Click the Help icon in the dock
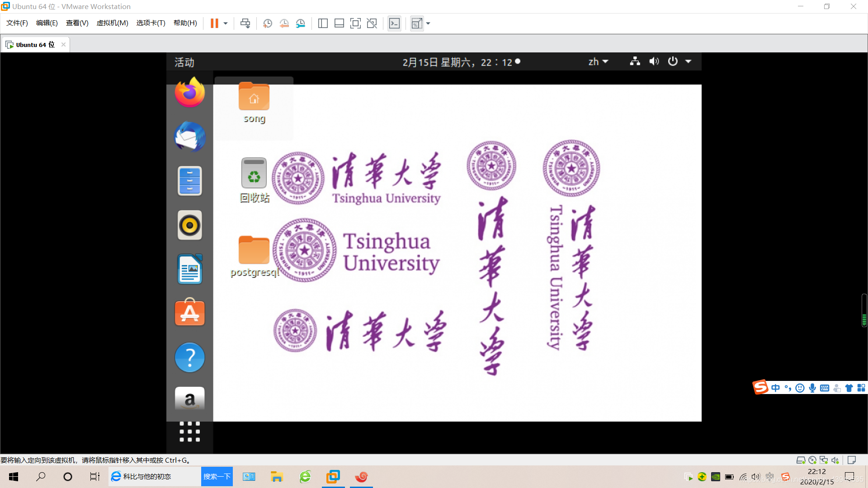The image size is (868, 488). click(x=189, y=357)
